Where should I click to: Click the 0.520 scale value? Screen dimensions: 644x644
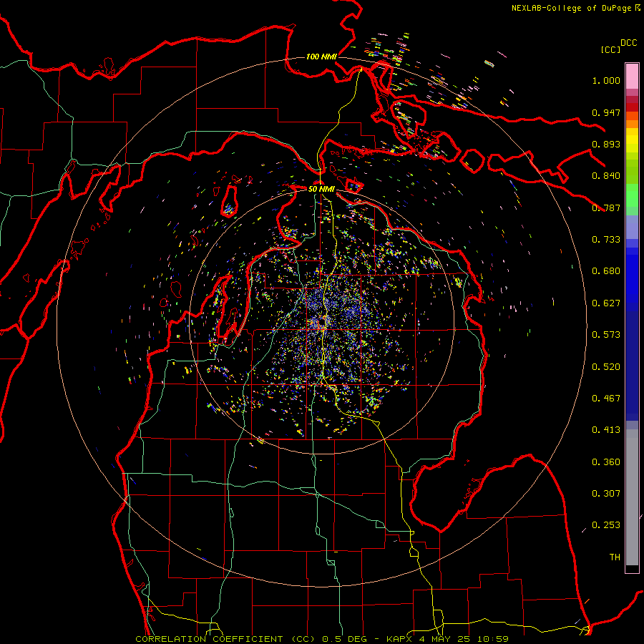click(x=606, y=367)
